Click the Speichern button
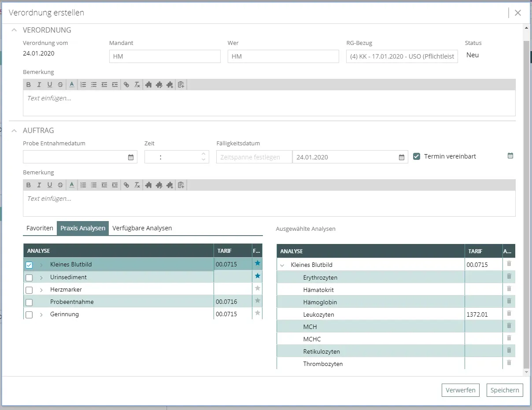This screenshot has width=532, height=410. [x=505, y=390]
